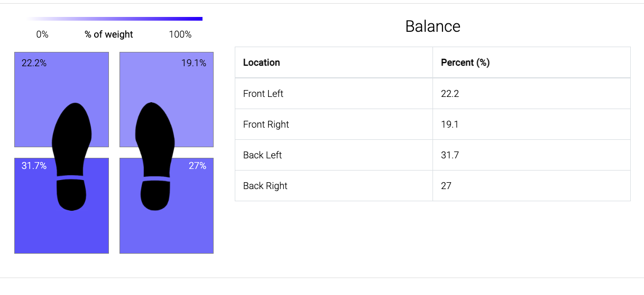Click the 0% legend label
Screen dimensions: 644x295
(42, 34)
